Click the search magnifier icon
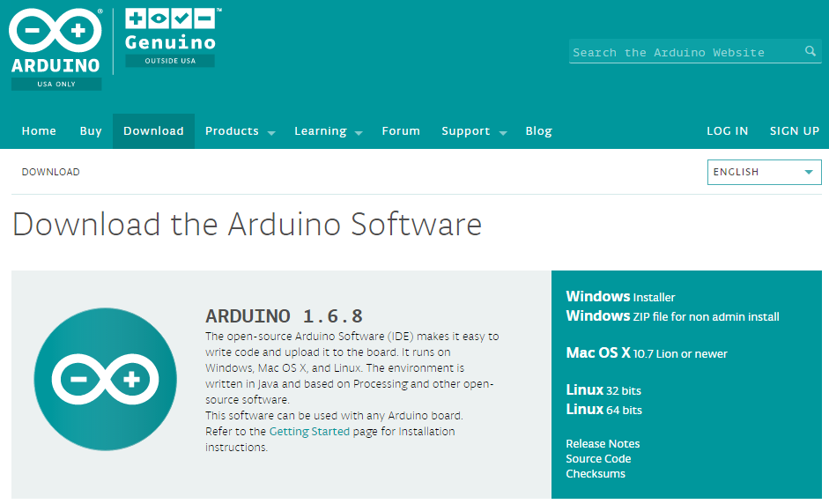This screenshot has width=829, height=504. [x=810, y=51]
